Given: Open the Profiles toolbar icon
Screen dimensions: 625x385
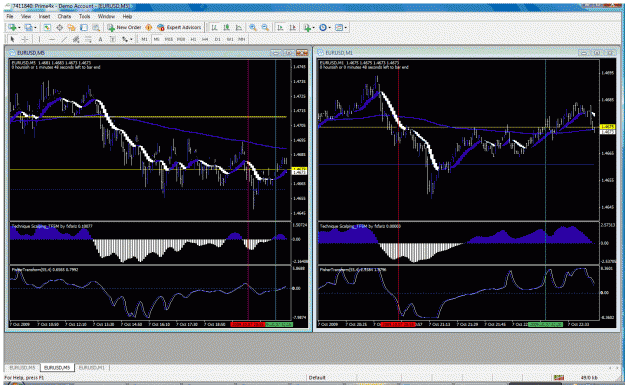Looking at the screenshot, I should pyautogui.click(x=28, y=28).
